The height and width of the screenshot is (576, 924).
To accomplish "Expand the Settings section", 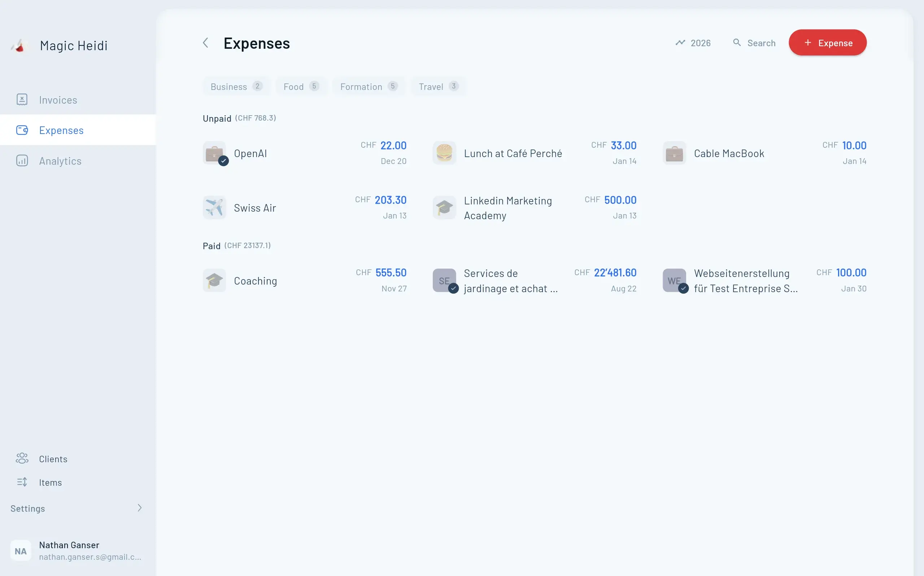I will 139,508.
